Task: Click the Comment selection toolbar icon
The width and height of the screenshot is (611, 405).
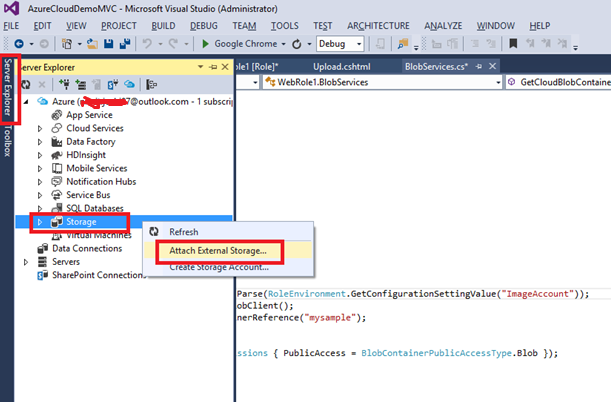Action: point(474,44)
